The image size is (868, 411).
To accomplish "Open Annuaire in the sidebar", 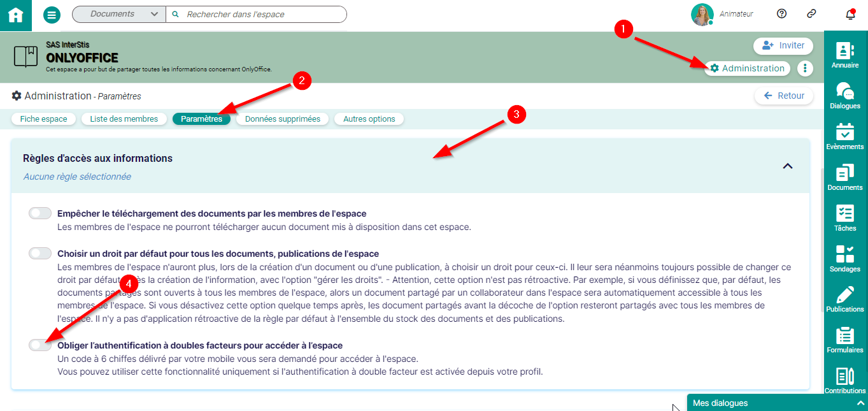I will coord(845,55).
